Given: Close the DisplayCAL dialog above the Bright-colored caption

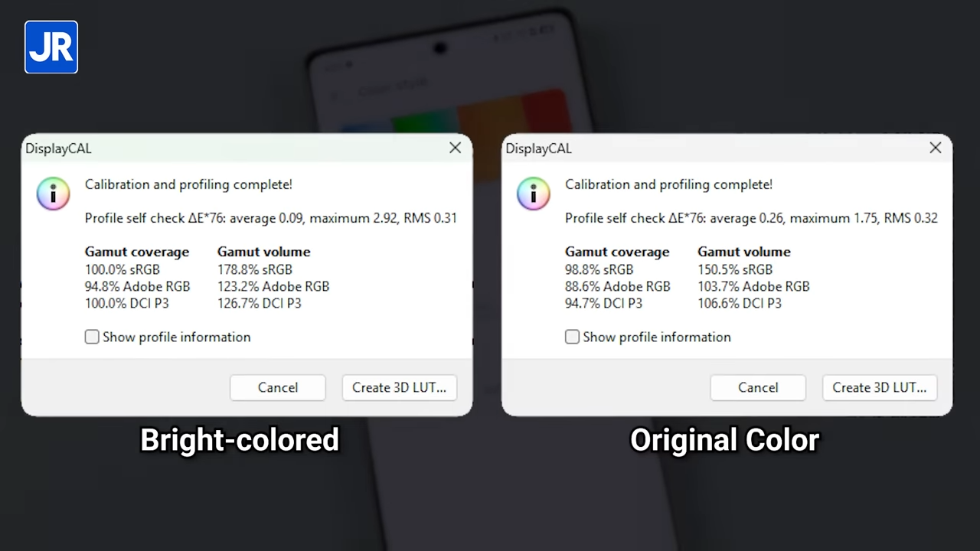Looking at the screenshot, I should pyautogui.click(x=455, y=148).
